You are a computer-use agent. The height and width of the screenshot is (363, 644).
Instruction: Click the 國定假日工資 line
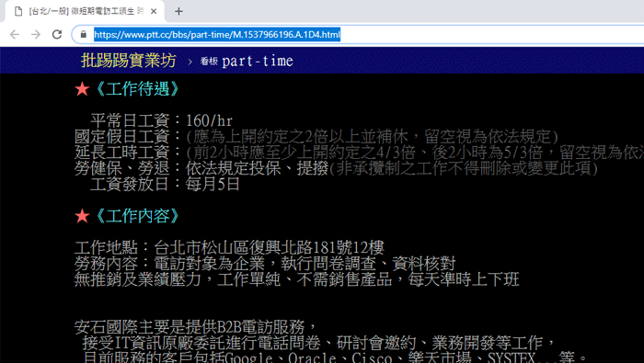point(316,137)
